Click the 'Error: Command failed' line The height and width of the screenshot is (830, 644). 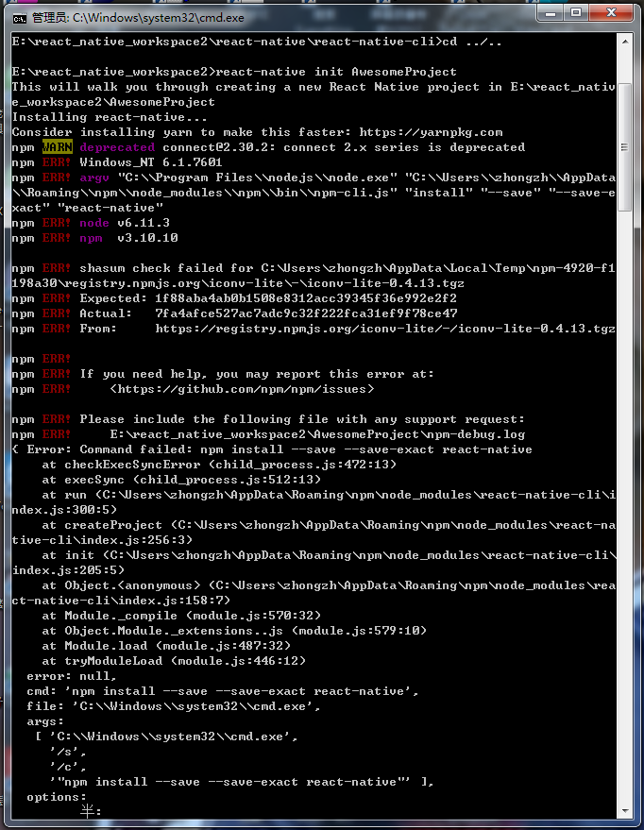coord(272,449)
